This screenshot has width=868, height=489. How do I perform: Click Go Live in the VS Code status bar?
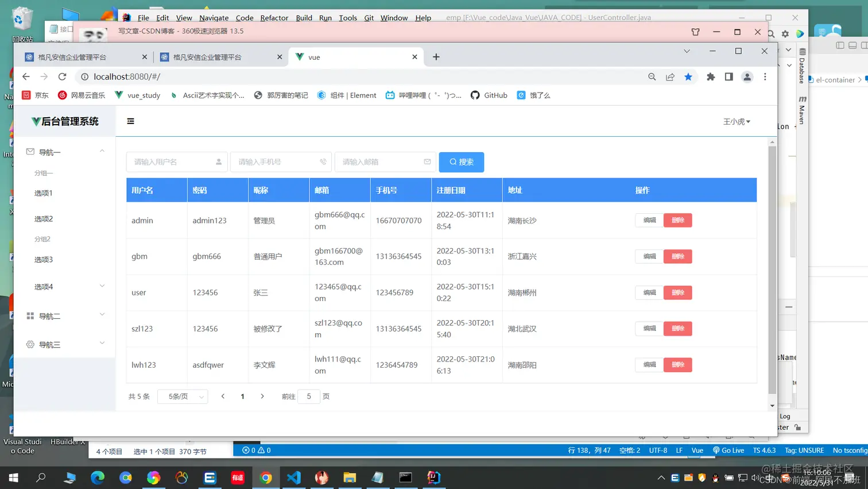point(728,451)
